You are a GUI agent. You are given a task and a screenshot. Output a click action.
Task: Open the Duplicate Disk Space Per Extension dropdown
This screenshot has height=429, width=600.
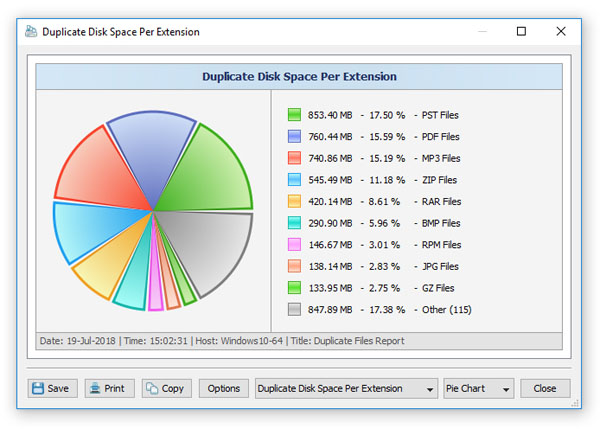point(346,388)
